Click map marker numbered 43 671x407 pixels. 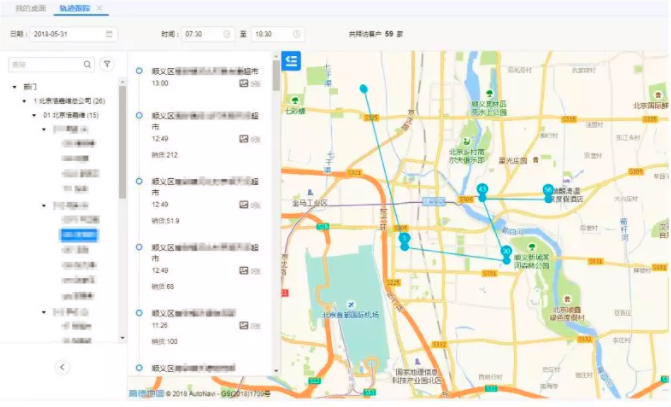click(x=482, y=190)
